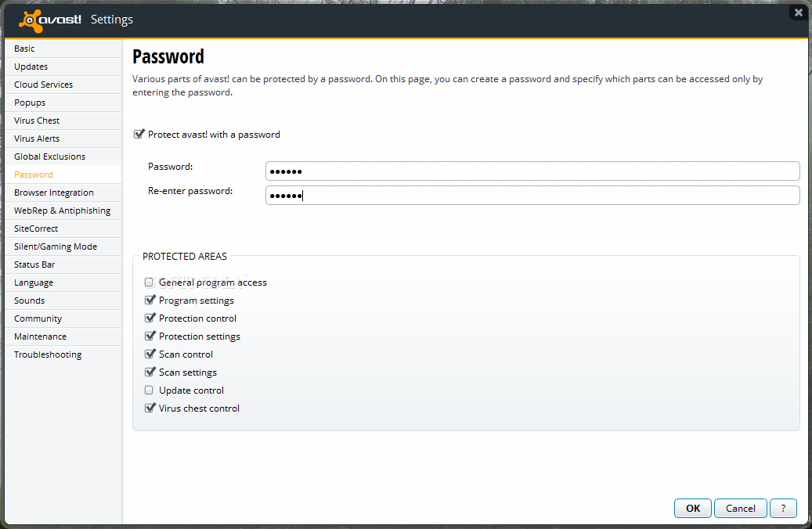This screenshot has width=812, height=529.
Task: Open SiteCorrect settings
Action: pyautogui.click(x=63, y=229)
